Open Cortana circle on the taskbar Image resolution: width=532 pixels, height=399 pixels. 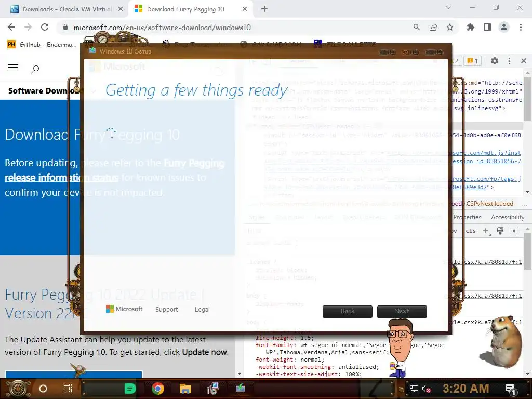click(43, 389)
